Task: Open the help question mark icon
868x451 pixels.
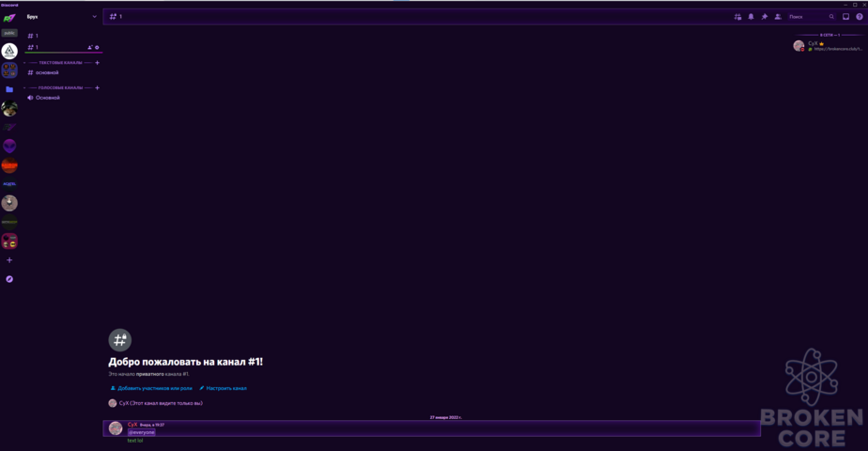Action: [860, 17]
